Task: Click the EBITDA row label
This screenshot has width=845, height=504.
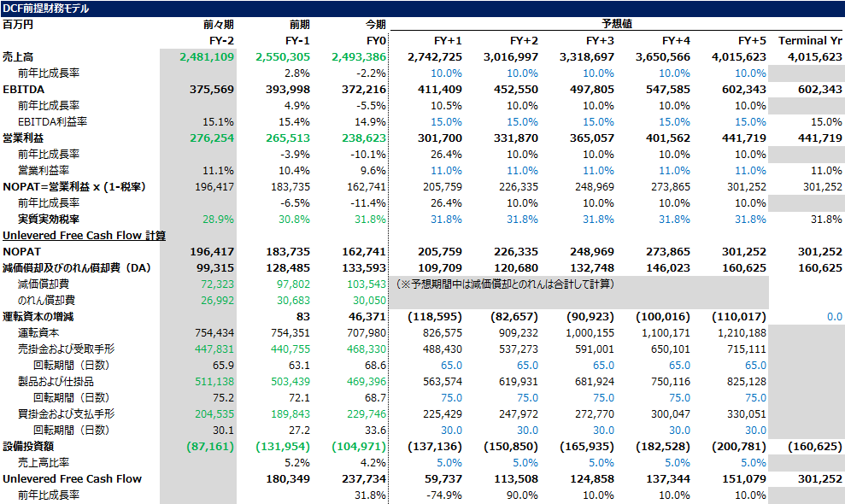Action: [24, 90]
